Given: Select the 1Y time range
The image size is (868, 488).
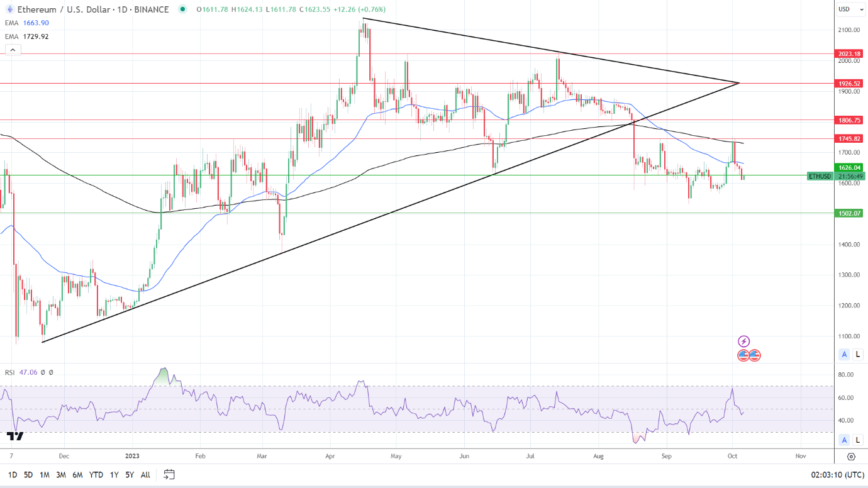Looking at the screenshot, I should [x=114, y=475].
